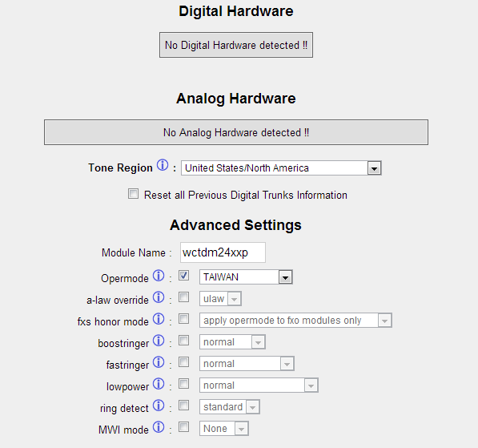This screenshot has width=478, height=448.
Task: Open the Tone Region dropdown
Action: point(281,168)
